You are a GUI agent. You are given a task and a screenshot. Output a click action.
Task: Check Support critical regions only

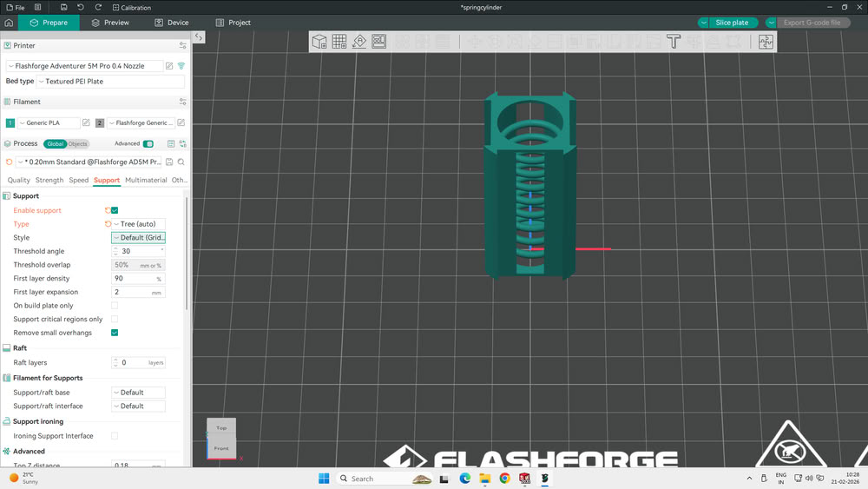coord(115,319)
